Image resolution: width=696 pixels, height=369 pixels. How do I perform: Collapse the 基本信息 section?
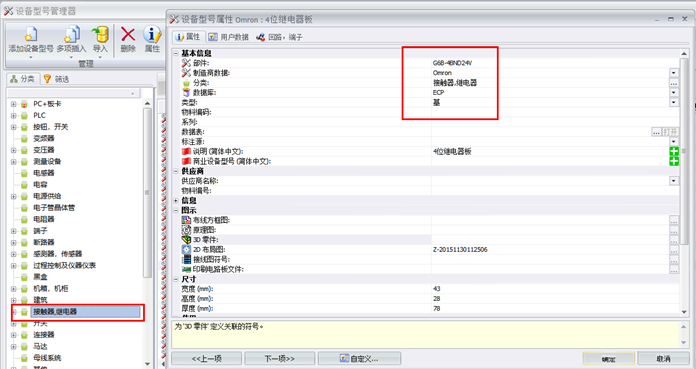(x=176, y=53)
